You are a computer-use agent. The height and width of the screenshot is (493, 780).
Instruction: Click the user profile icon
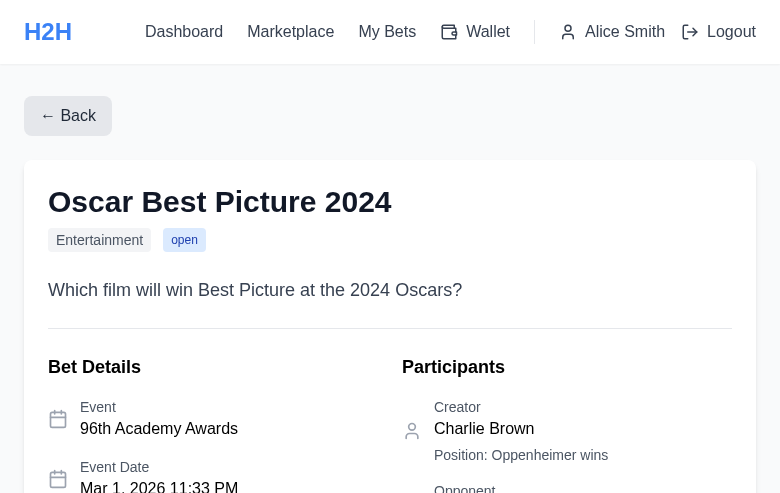pyautogui.click(x=568, y=32)
